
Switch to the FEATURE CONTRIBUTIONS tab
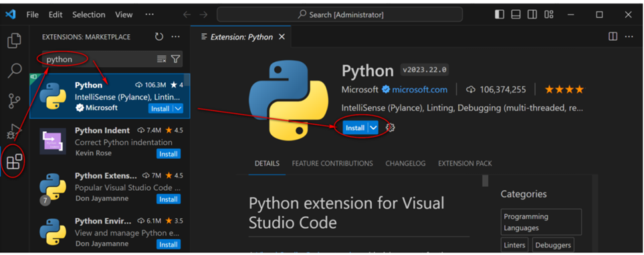332,163
